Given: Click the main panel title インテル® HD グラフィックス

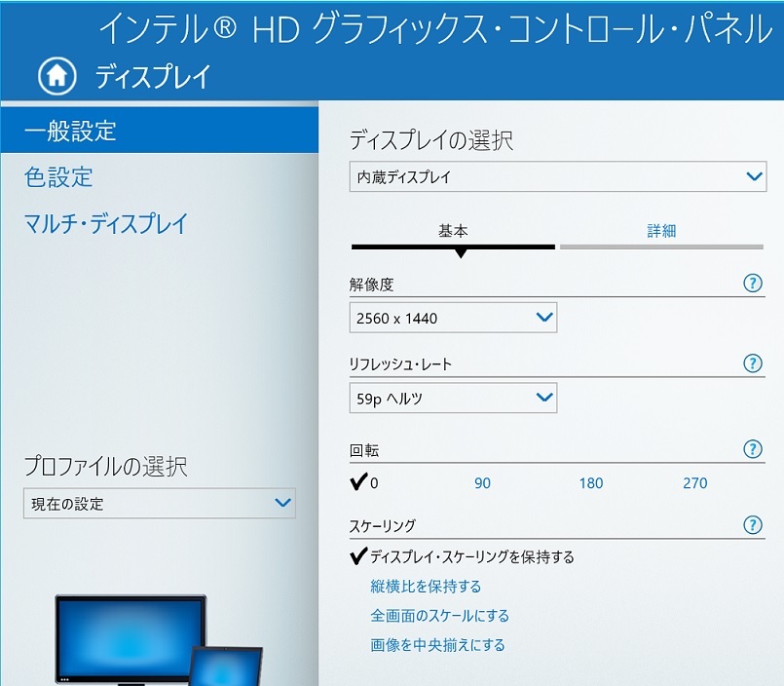Looking at the screenshot, I should click(435, 28).
